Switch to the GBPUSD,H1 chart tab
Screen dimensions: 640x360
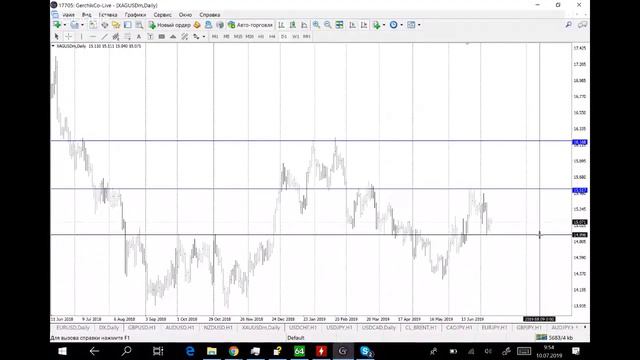coord(142,328)
